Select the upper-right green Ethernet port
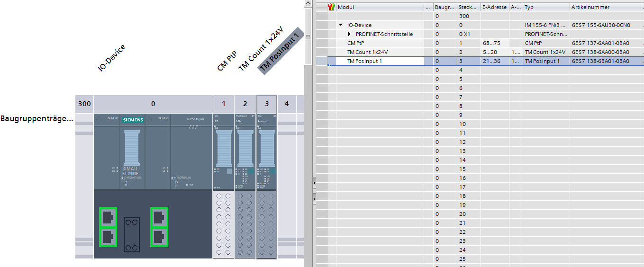This screenshot has height=267, width=644. point(159,218)
